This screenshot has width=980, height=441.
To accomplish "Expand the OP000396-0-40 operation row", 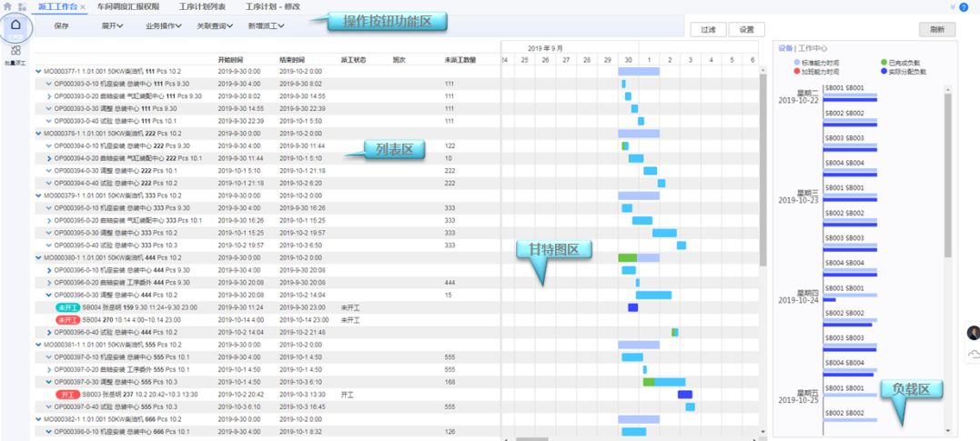I will click(x=49, y=332).
